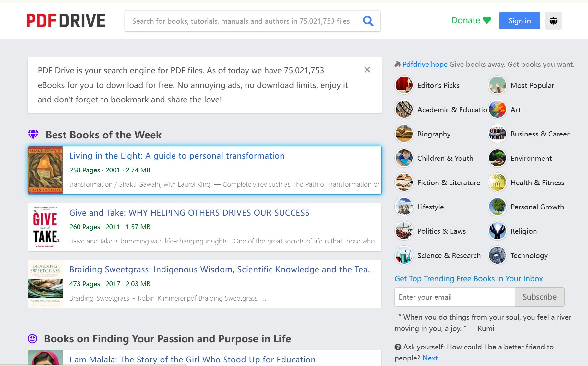Click the Personal Growth tree icon
The image size is (588, 366).
click(x=497, y=207)
